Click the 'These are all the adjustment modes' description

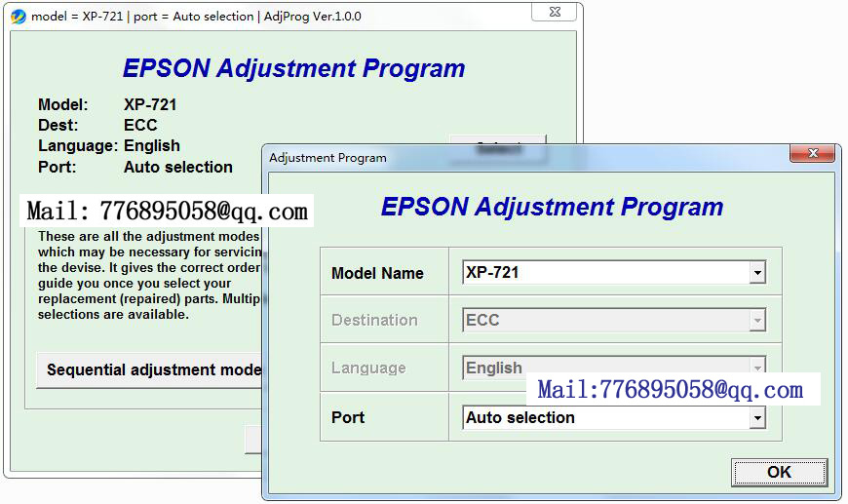click(x=149, y=275)
